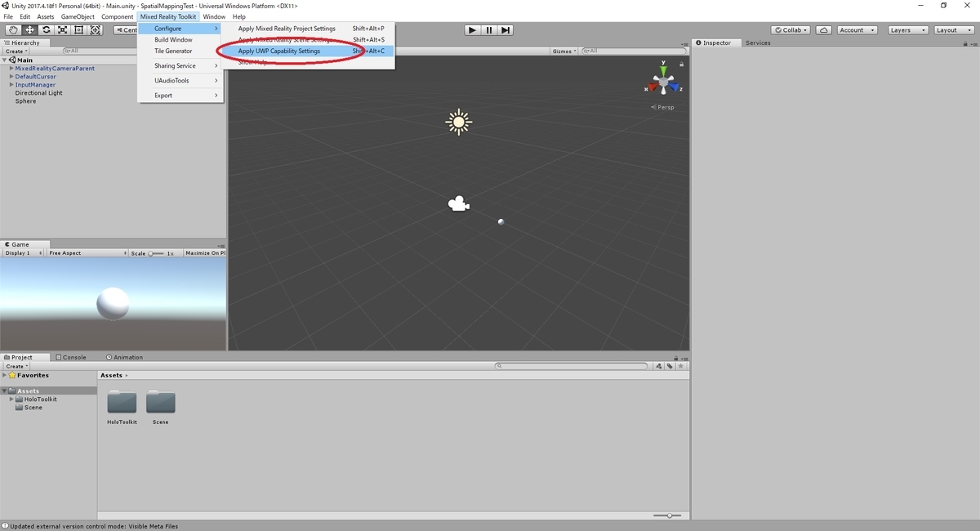
Task: Open the Sharing Service submenu
Action: 180,65
